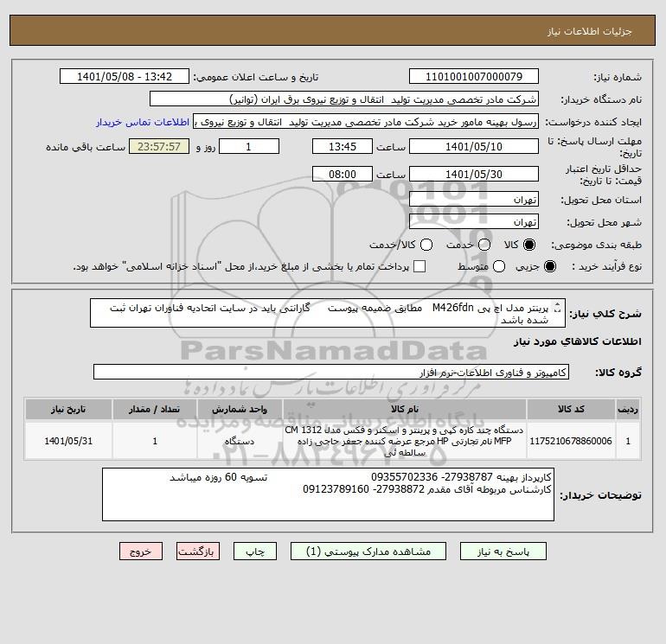The height and width of the screenshot is (644, 666).
Task: Click the delivery province field تهران
Action: [x=474, y=199]
